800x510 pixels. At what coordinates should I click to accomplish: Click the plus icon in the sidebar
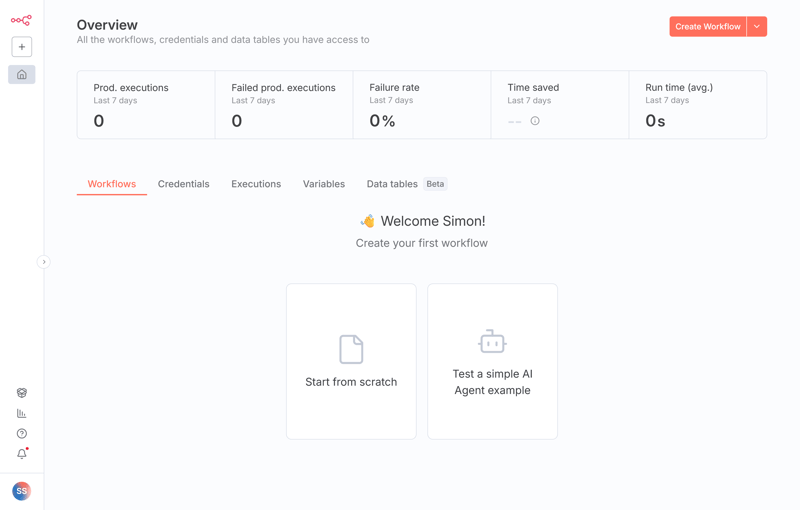22,47
